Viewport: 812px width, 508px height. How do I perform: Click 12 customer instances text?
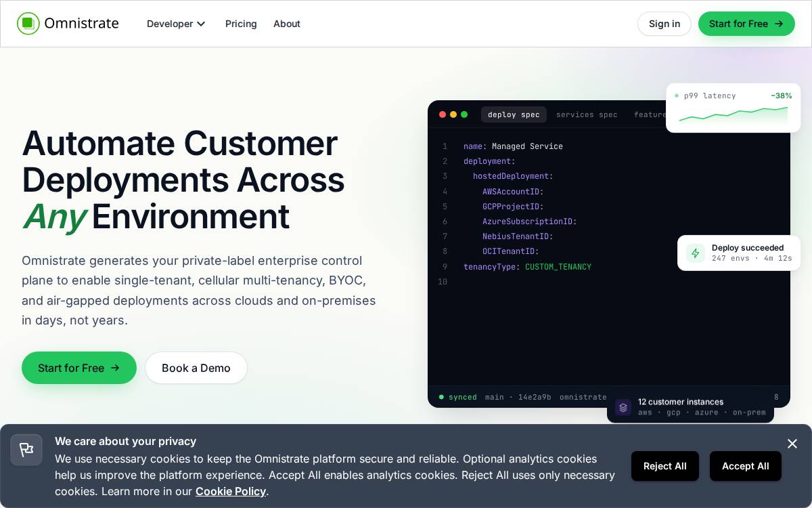click(681, 402)
